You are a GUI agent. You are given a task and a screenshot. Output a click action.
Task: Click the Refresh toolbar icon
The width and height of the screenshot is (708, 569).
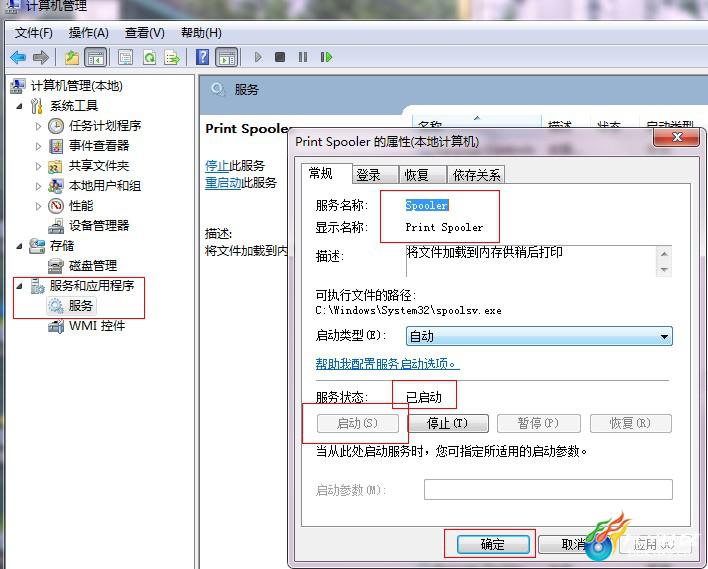tap(149, 57)
